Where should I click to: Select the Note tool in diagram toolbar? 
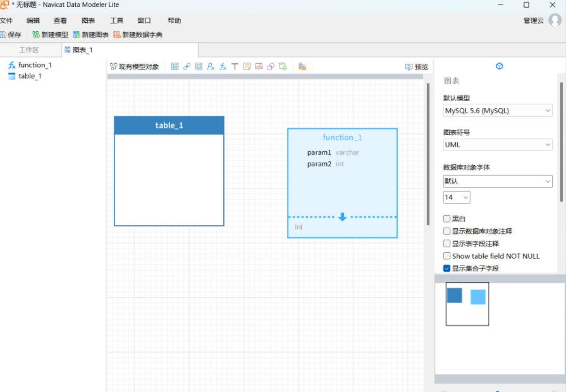(x=247, y=66)
